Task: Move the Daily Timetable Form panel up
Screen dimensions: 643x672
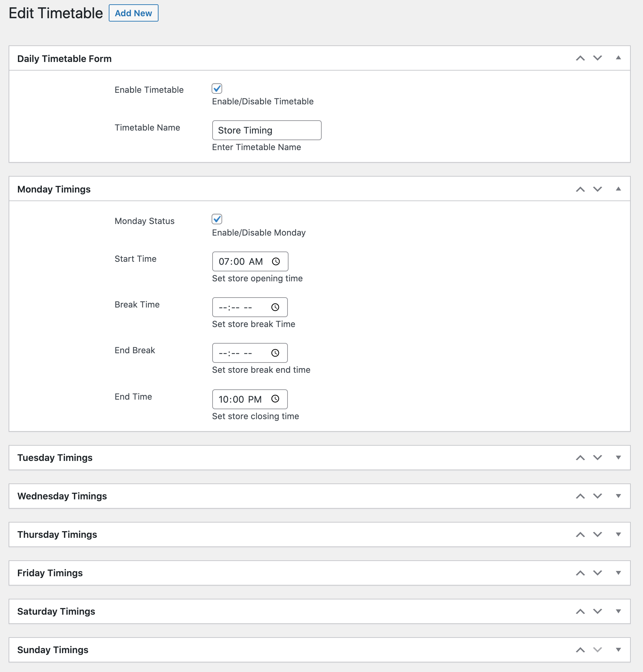Action: click(x=580, y=58)
